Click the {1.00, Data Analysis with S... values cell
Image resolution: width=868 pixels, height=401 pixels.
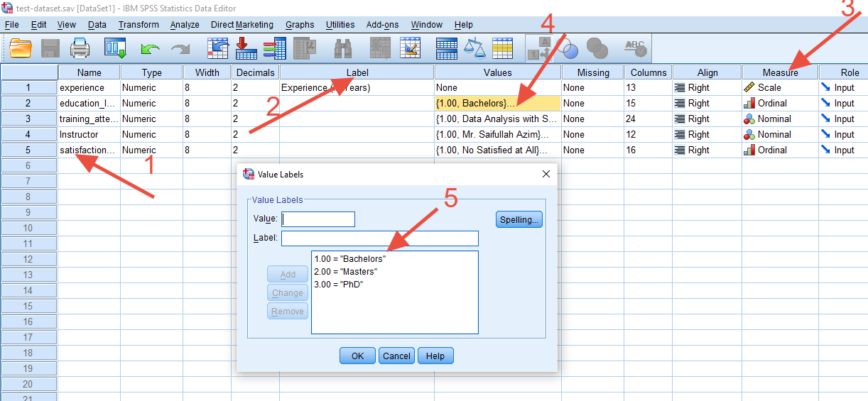coord(498,119)
